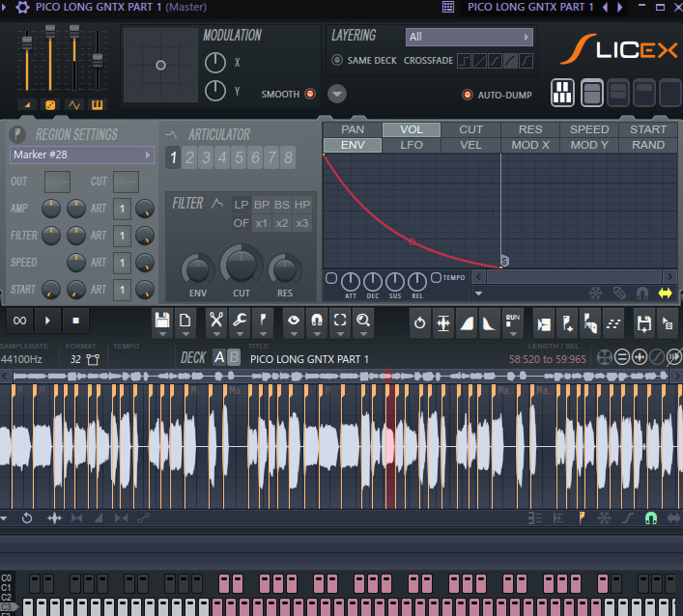The image size is (683, 616).
Task: Open the RUN icon dropdown arrow
Action: (x=513, y=334)
